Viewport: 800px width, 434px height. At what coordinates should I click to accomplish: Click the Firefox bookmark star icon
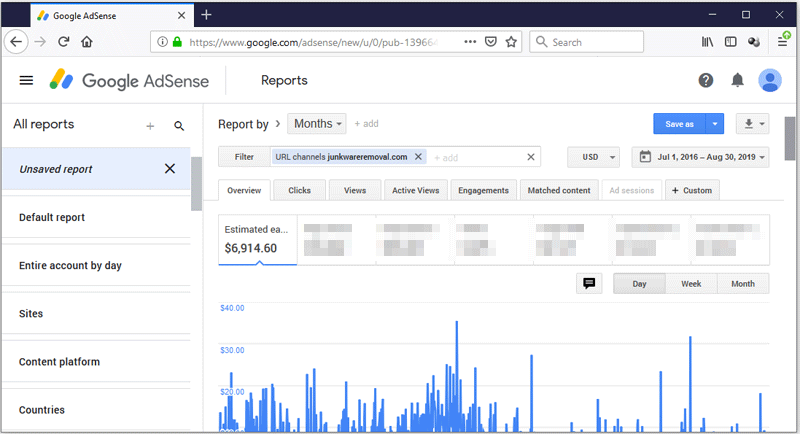[x=511, y=42]
